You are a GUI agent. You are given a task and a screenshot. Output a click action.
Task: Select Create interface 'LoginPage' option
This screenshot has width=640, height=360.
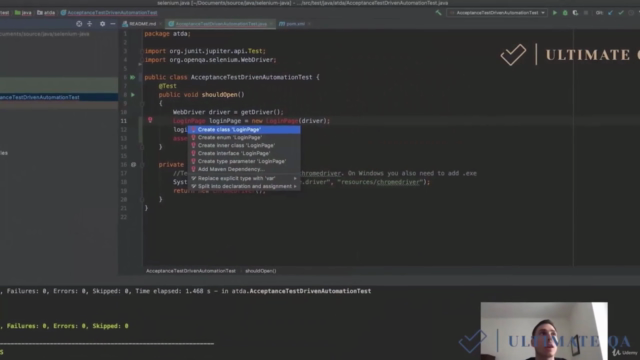point(244,153)
